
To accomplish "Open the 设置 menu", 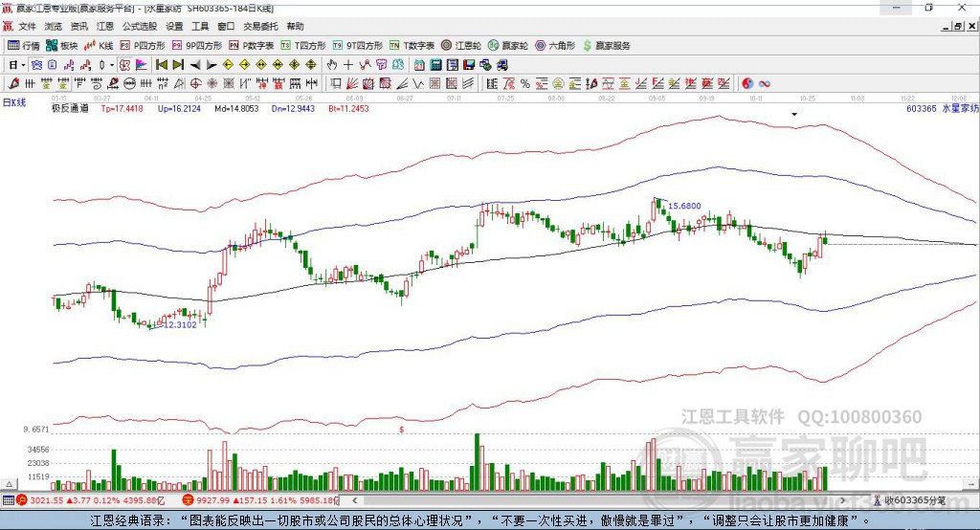I will tap(174, 26).
